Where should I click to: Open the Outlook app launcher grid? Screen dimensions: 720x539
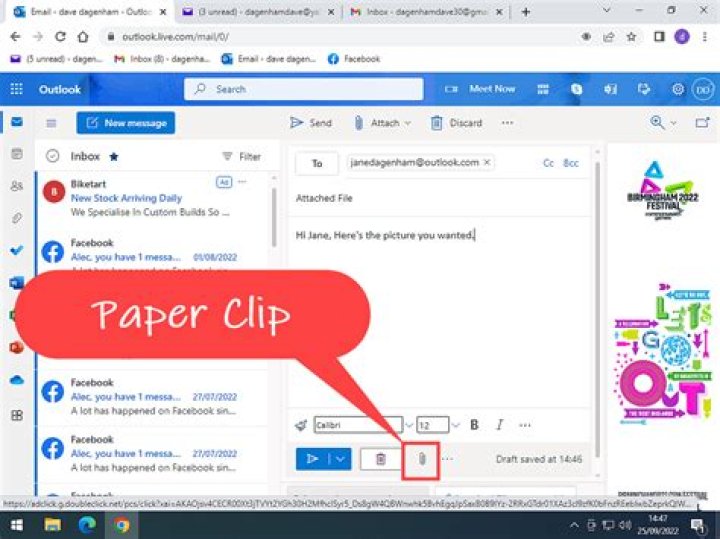pyautogui.click(x=17, y=89)
